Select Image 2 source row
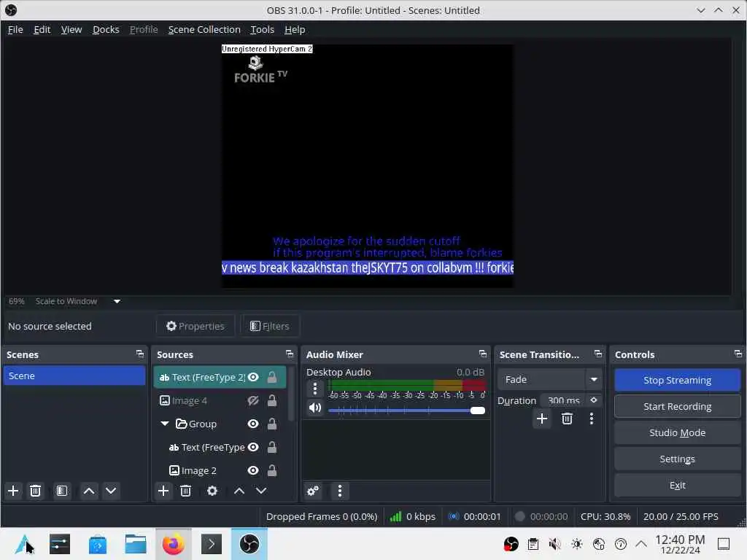The image size is (747, 560). point(220,470)
